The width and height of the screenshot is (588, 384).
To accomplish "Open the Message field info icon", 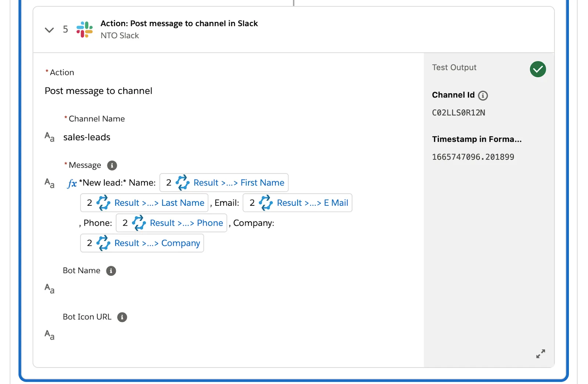I will coord(112,165).
